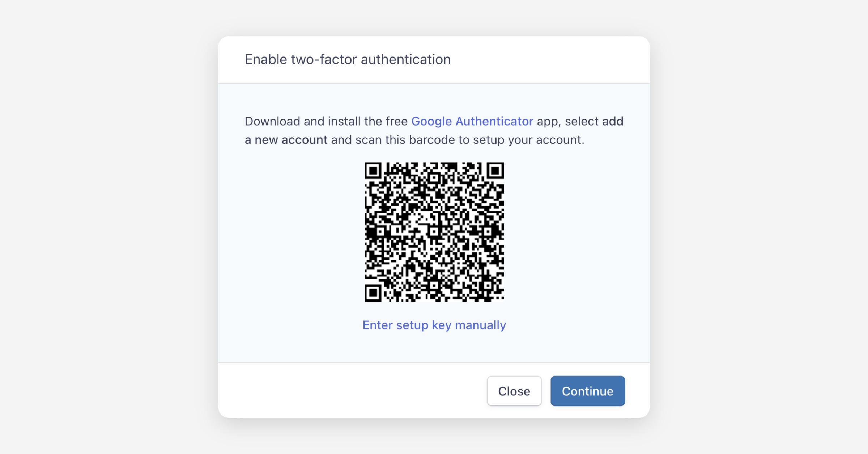
Task: Click Enter setup key manually
Action: tap(434, 325)
